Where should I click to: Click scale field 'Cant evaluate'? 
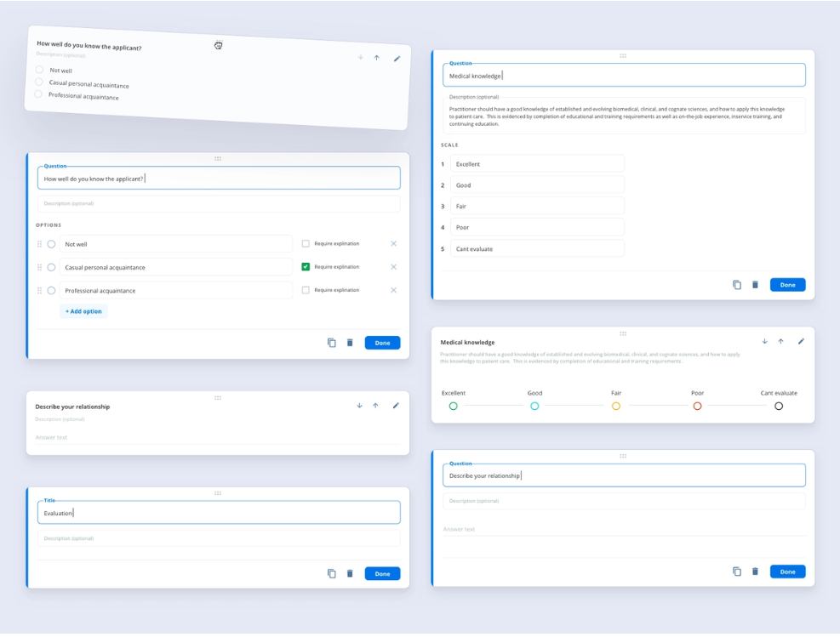click(x=537, y=249)
